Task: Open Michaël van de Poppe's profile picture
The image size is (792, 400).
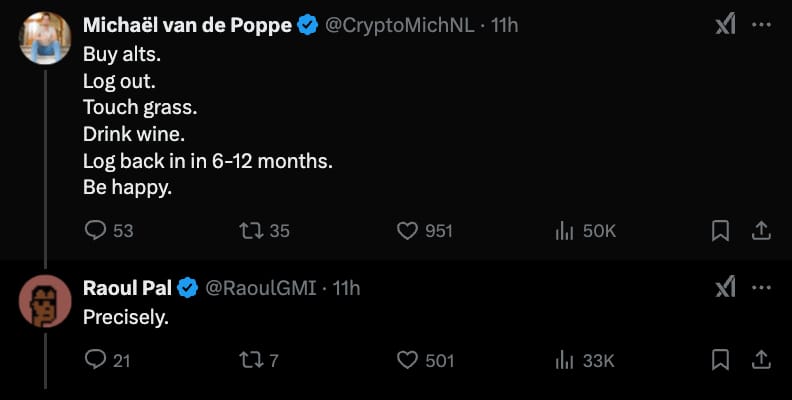Action: point(45,38)
